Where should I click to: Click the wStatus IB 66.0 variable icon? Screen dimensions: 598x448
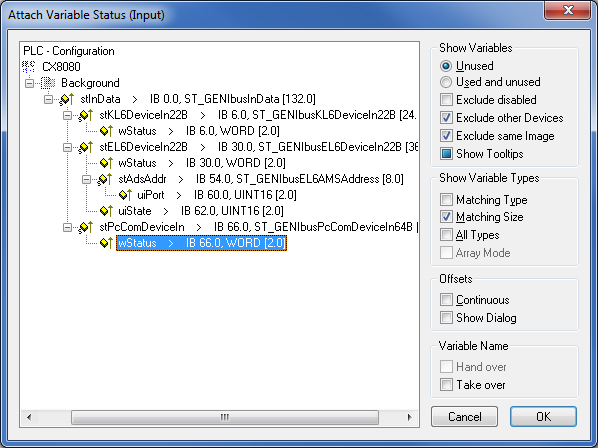pyautogui.click(x=106, y=243)
